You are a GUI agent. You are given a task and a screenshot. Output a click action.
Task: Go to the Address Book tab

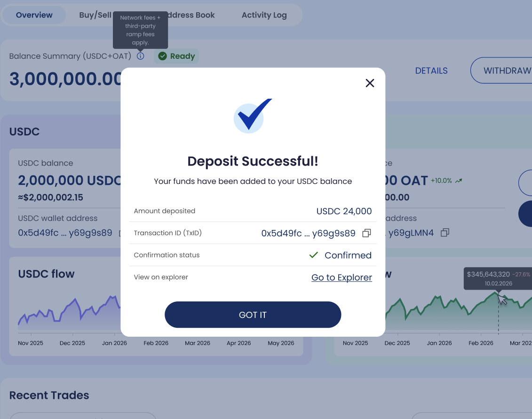(191, 15)
